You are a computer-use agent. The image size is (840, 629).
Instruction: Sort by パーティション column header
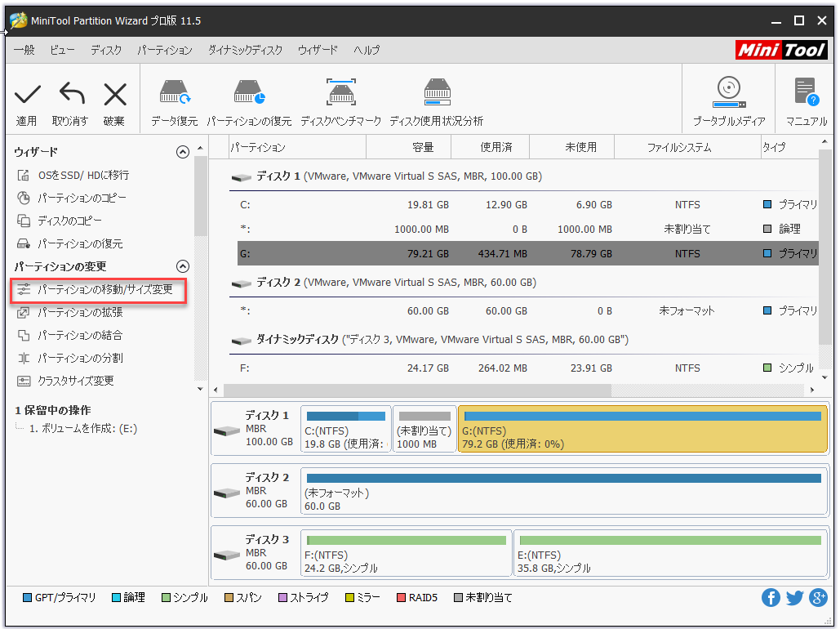pyautogui.click(x=297, y=148)
